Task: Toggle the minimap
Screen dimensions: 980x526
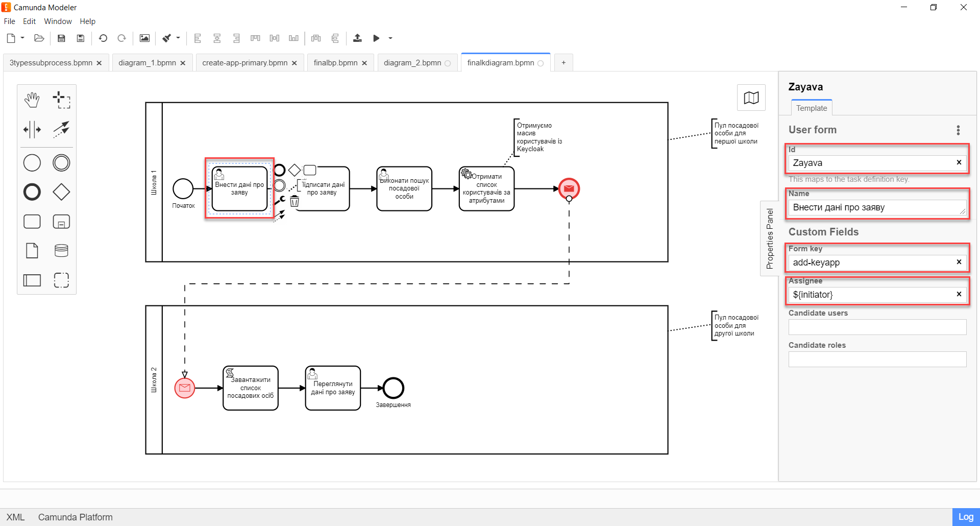Action: coord(751,98)
